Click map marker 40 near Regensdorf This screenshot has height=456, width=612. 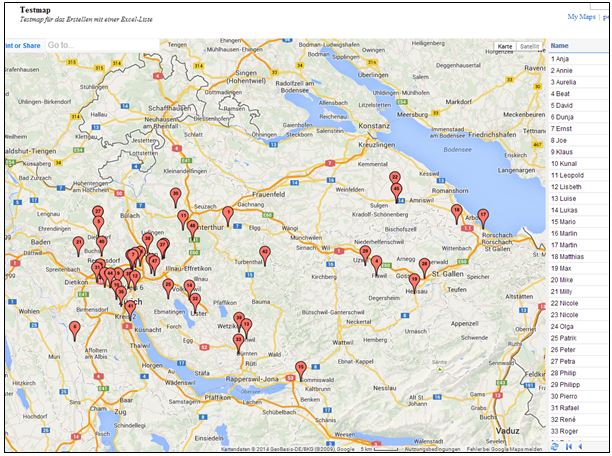coord(101,245)
